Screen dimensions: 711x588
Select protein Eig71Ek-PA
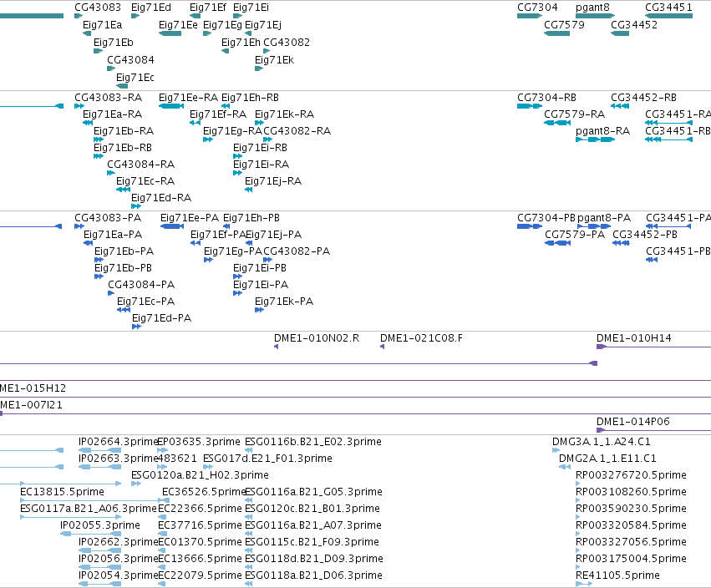point(284,302)
